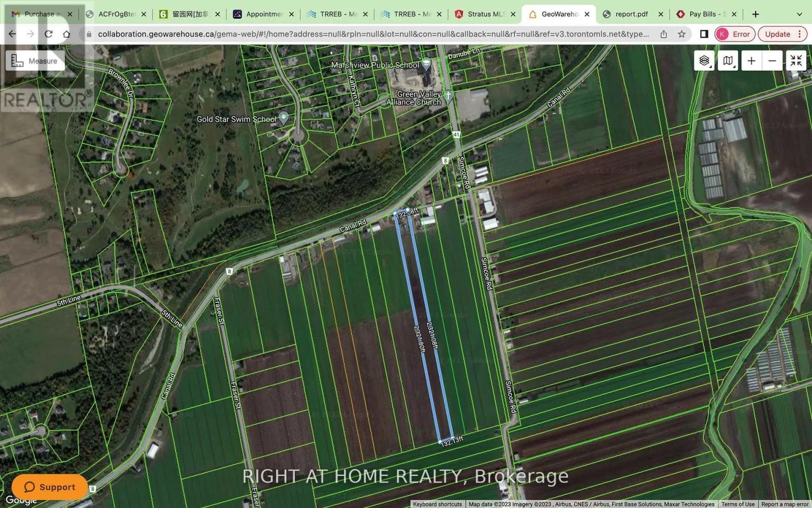Open Terms of Use link

(737, 504)
